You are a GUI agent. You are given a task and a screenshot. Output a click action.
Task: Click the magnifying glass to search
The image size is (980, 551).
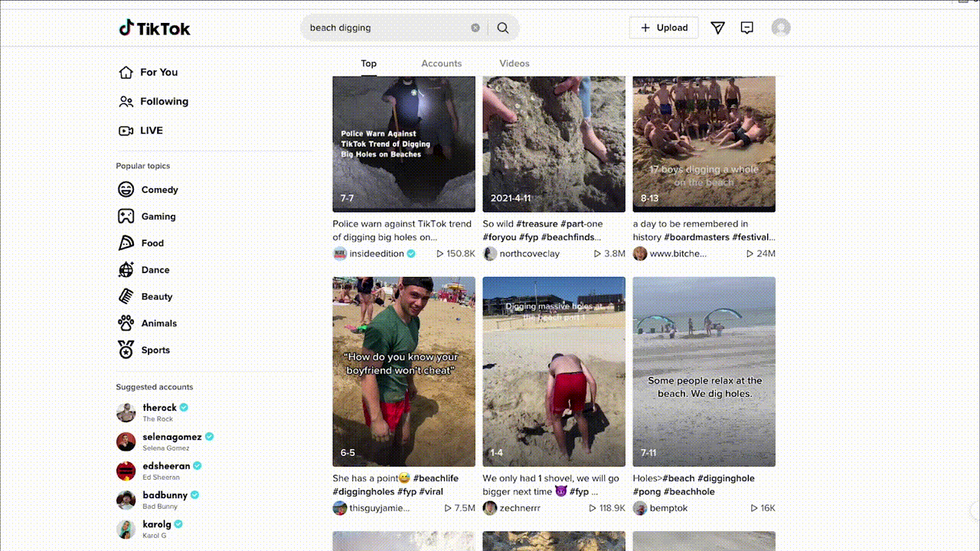point(503,28)
